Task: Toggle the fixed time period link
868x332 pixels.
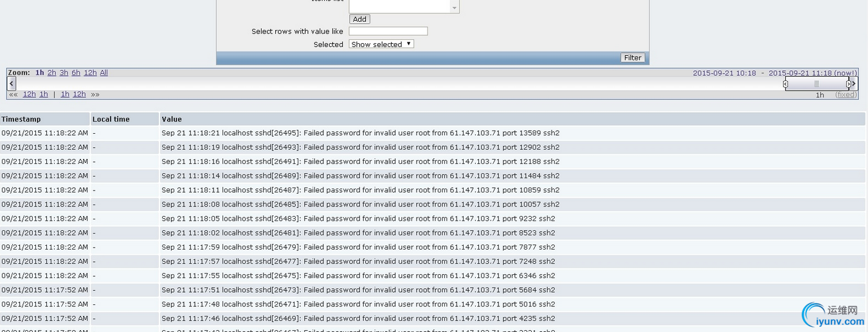Action: tap(845, 95)
